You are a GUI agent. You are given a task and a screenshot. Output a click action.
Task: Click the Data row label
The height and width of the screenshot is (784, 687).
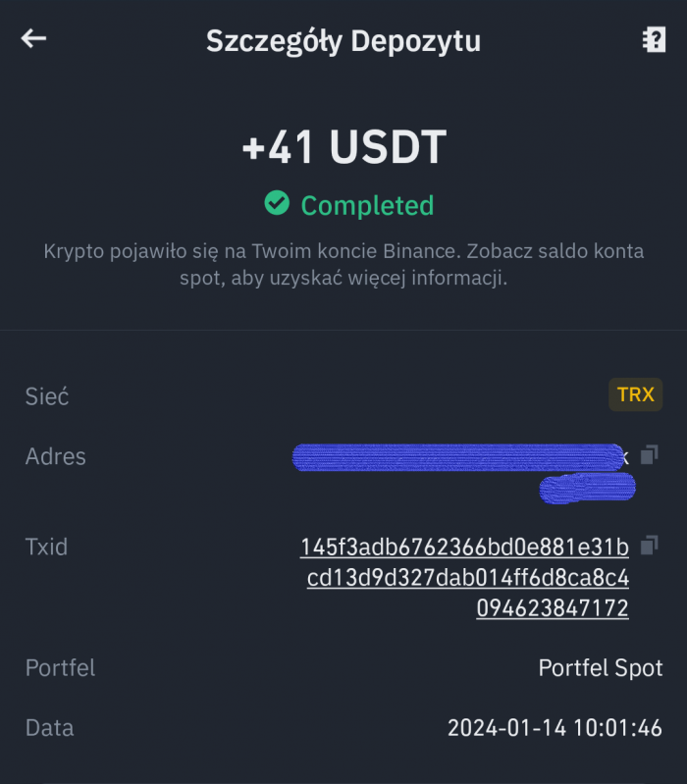[x=49, y=728]
